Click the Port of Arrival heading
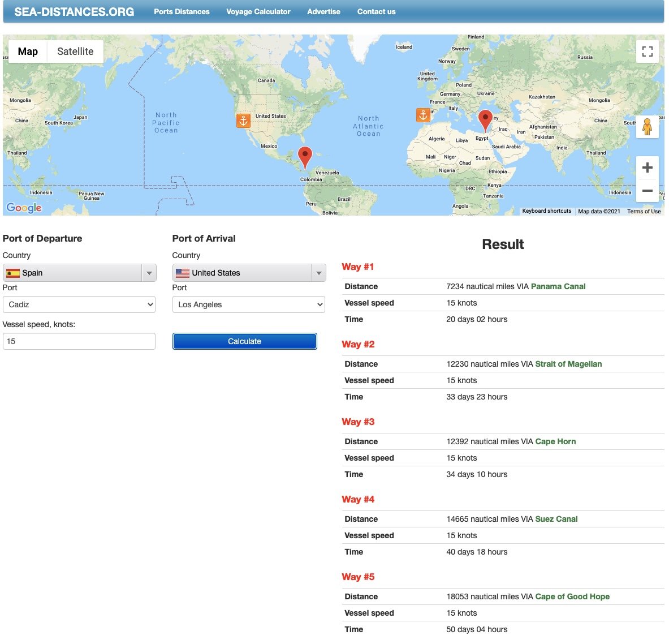Image resolution: width=669 pixels, height=644 pixels. pyautogui.click(x=204, y=238)
